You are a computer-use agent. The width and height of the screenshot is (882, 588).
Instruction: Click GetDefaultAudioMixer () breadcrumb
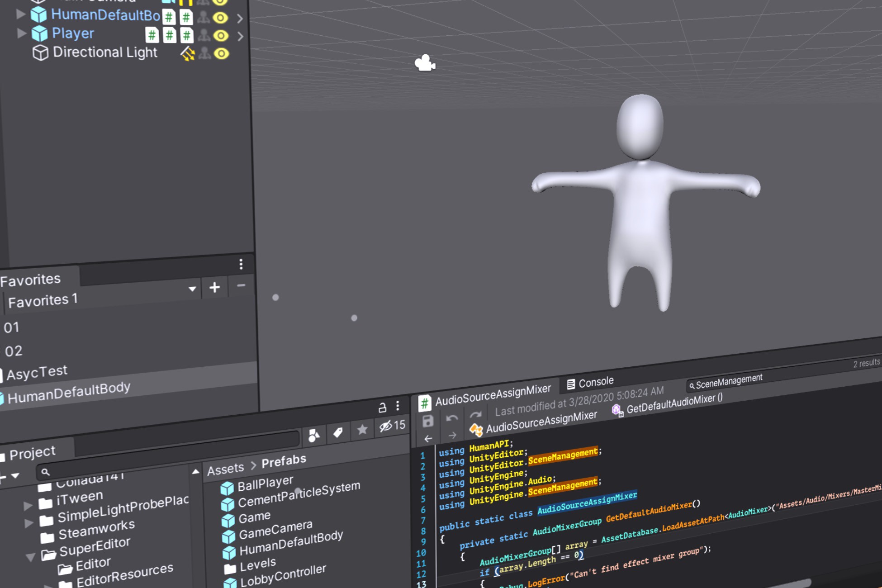click(x=674, y=403)
